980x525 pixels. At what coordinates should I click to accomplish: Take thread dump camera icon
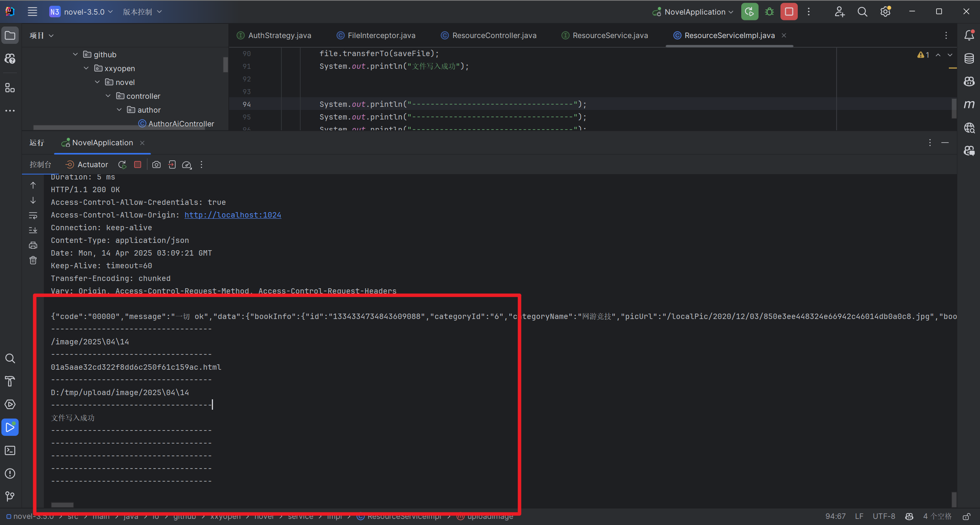pyautogui.click(x=156, y=164)
